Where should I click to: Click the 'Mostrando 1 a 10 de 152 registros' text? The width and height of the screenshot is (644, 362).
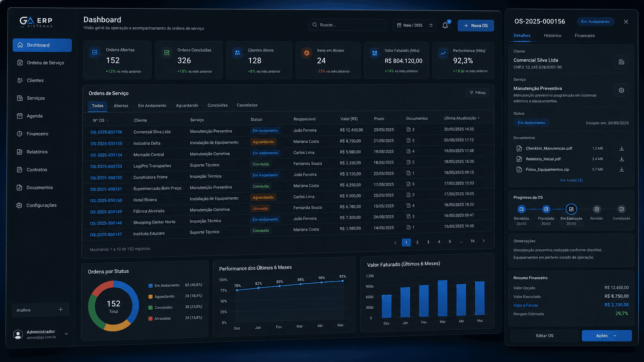(120, 249)
